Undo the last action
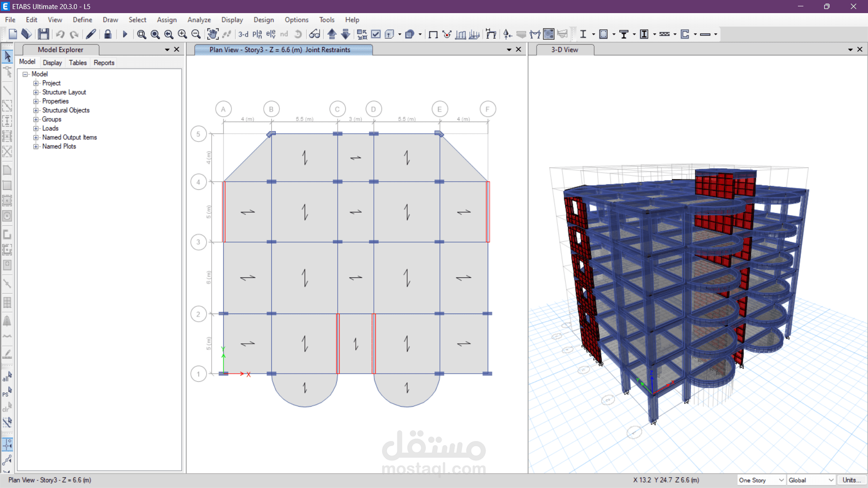The width and height of the screenshot is (868, 488). click(x=60, y=34)
